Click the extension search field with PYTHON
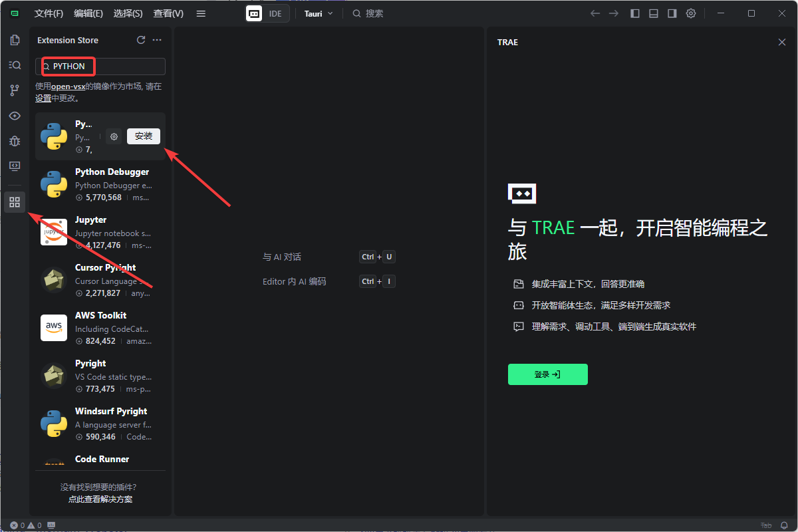This screenshot has width=798, height=532. (100, 66)
